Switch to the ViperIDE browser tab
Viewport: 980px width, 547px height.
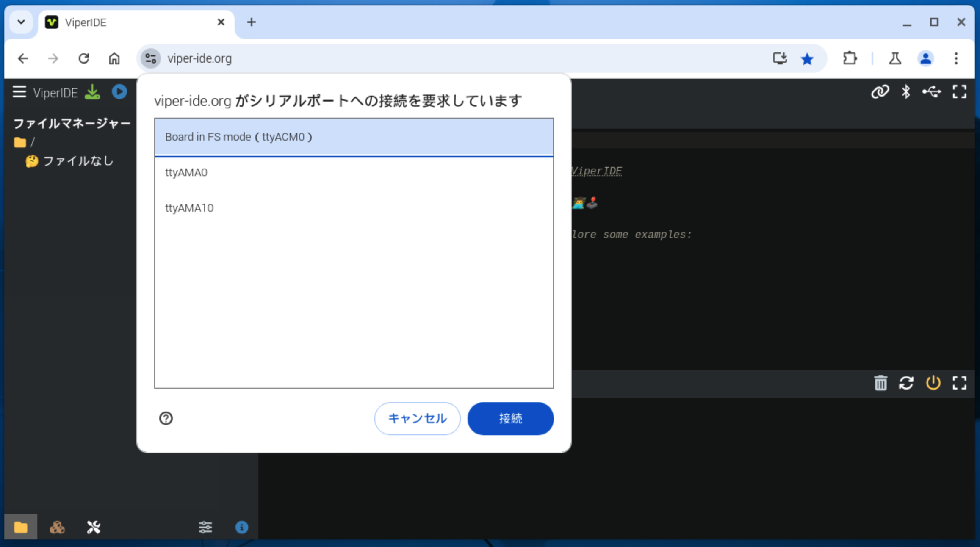87,22
